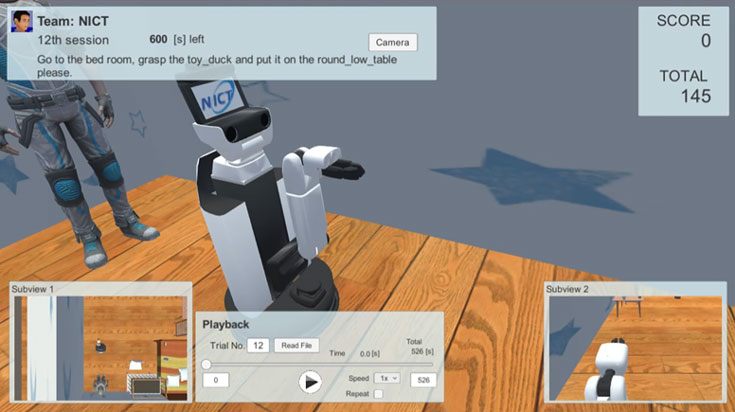Start playback with the play button
735x412 pixels.
(x=310, y=382)
